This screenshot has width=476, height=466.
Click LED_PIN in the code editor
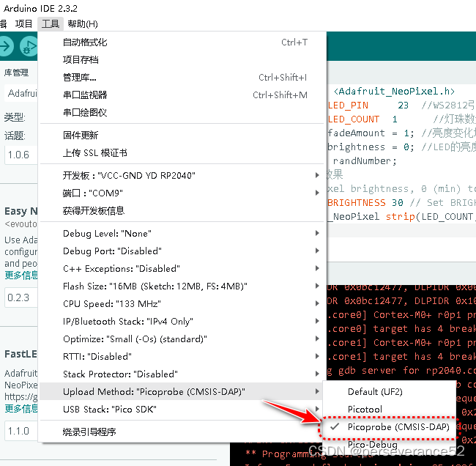pos(348,106)
